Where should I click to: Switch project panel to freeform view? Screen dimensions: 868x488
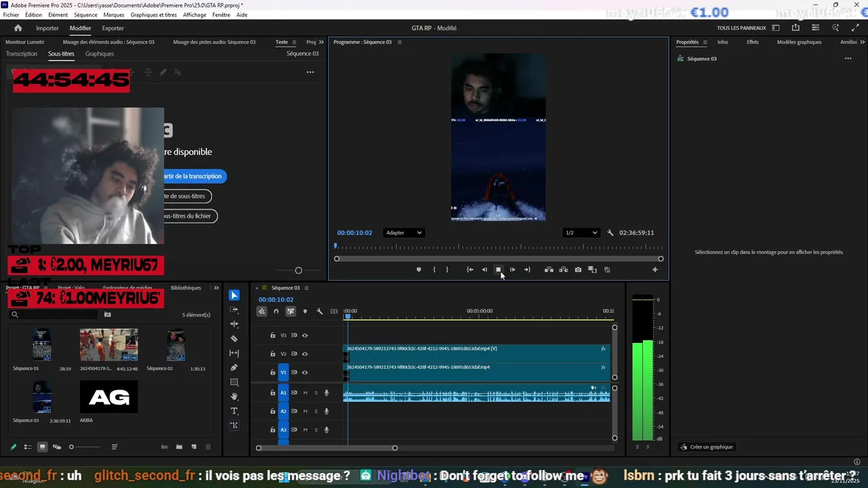pyautogui.click(x=57, y=447)
